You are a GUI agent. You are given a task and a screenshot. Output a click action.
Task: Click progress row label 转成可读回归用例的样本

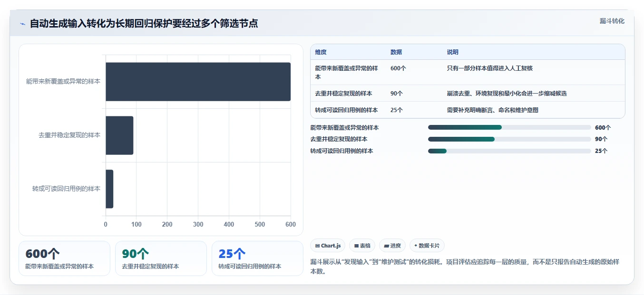342,151
